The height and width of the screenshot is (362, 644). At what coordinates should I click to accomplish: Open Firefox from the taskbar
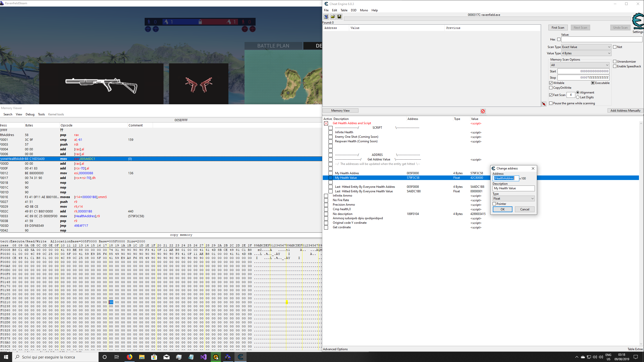point(130,357)
